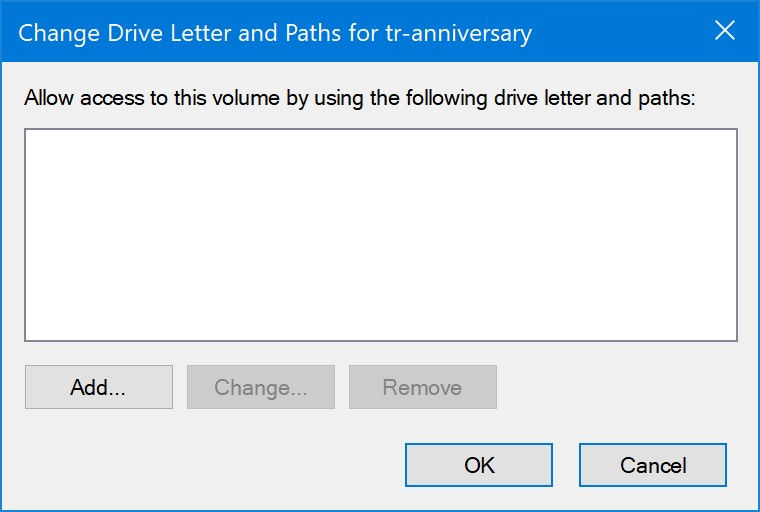Click Remove to delete the drive path
Screen dimensions: 760x512
pos(422,387)
